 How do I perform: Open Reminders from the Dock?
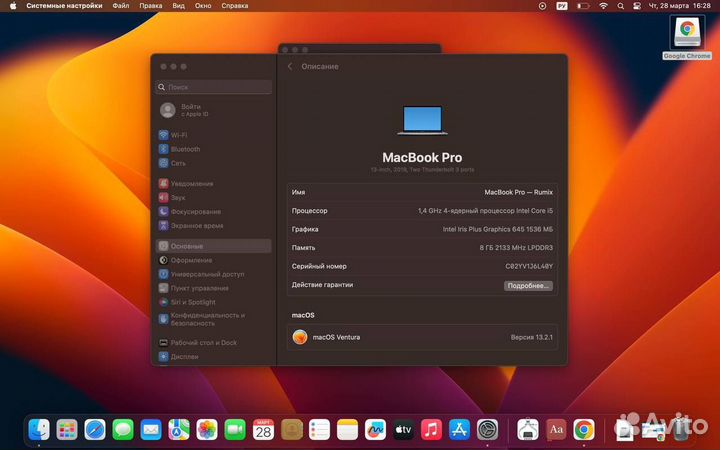tap(320, 430)
